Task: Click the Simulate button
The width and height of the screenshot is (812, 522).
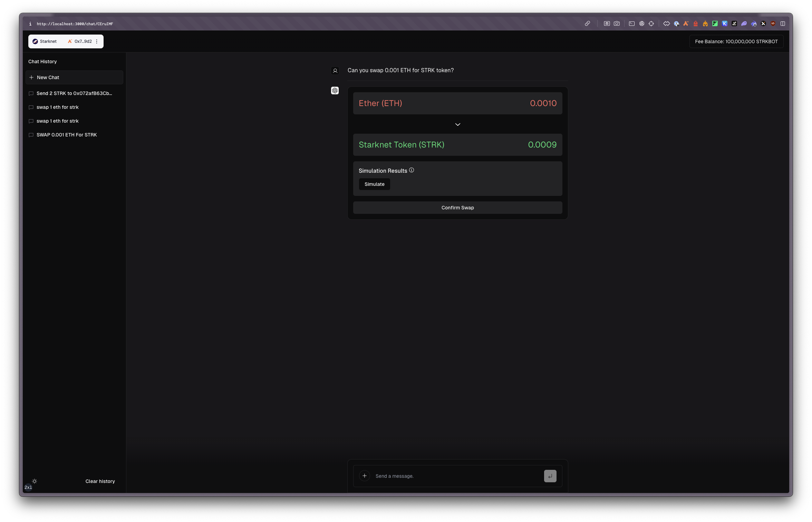Action: pyautogui.click(x=374, y=184)
